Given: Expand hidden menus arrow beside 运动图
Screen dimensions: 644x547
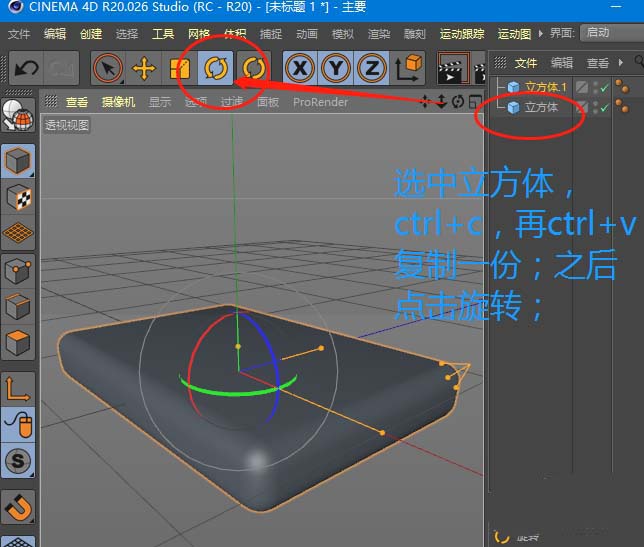Looking at the screenshot, I should [540, 33].
